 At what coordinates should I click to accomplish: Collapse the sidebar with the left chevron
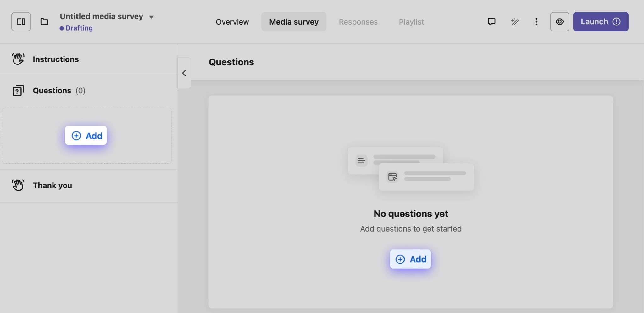[x=184, y=73]
